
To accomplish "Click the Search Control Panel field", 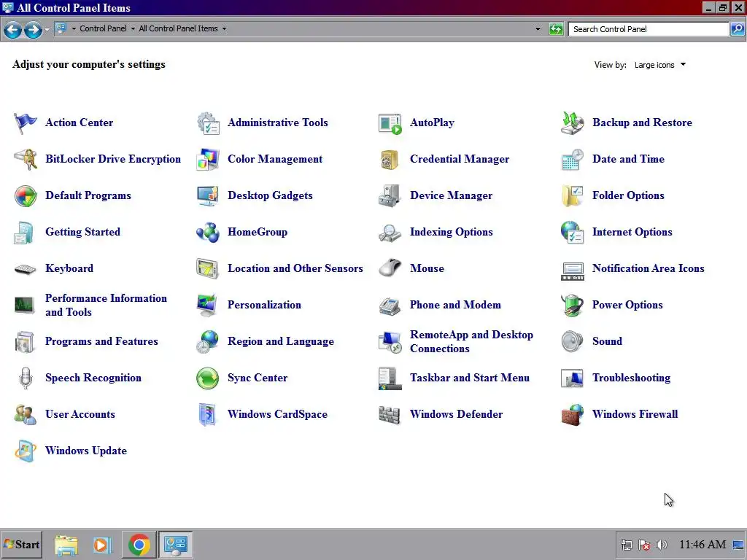I will [649, 29].
